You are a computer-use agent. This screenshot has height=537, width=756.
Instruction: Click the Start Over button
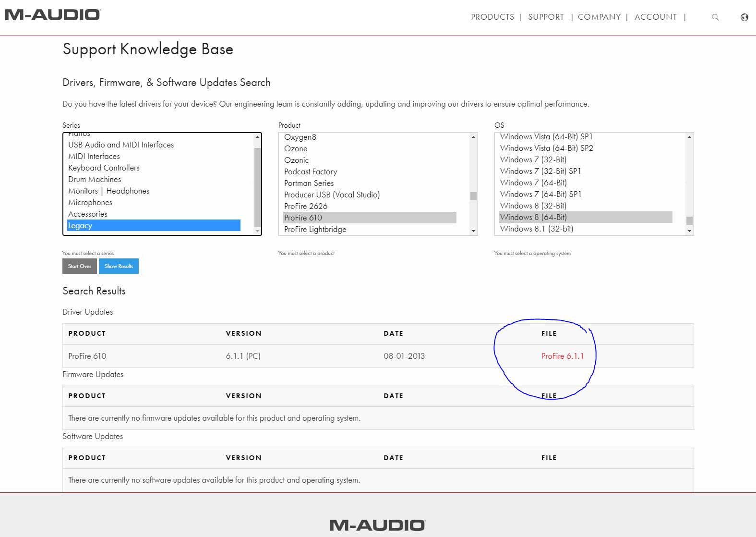(x=80, y=266)
